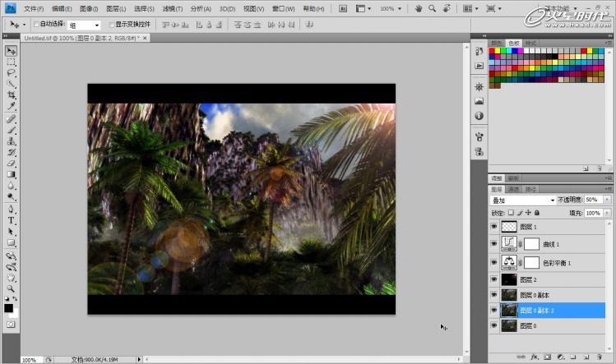Hide the 图层 0 layer via eye icon
Screen dimensions: 616x364
[x=493, y=325]
